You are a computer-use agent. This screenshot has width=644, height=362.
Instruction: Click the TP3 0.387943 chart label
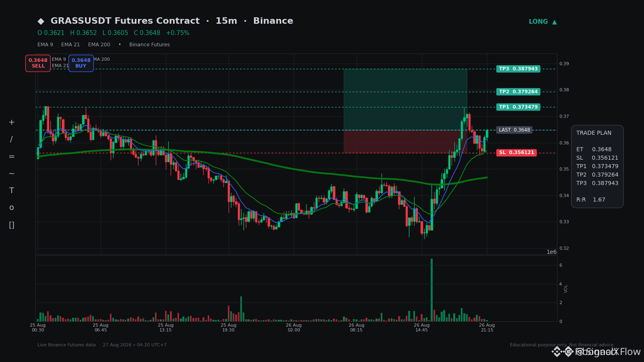tap(518, 69)
